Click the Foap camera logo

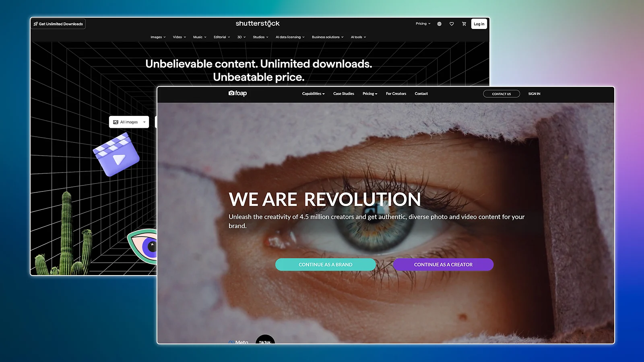237,93
